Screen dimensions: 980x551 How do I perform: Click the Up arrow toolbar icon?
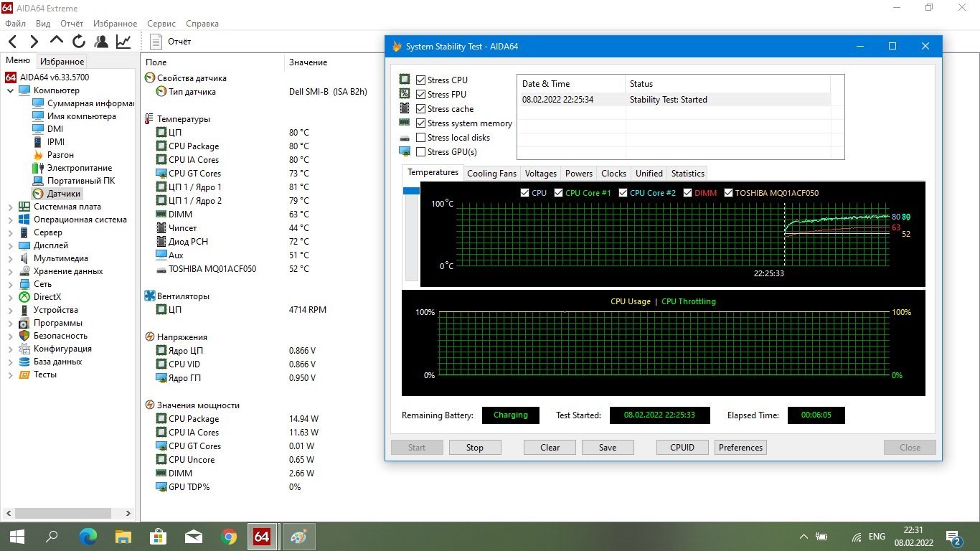57,42
